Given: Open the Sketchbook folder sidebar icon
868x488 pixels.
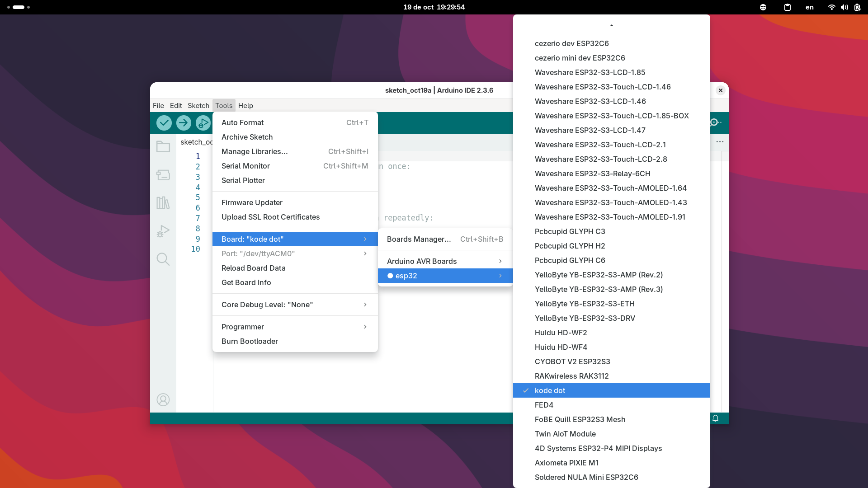Looking at the screenshot, I should (163, 147).
